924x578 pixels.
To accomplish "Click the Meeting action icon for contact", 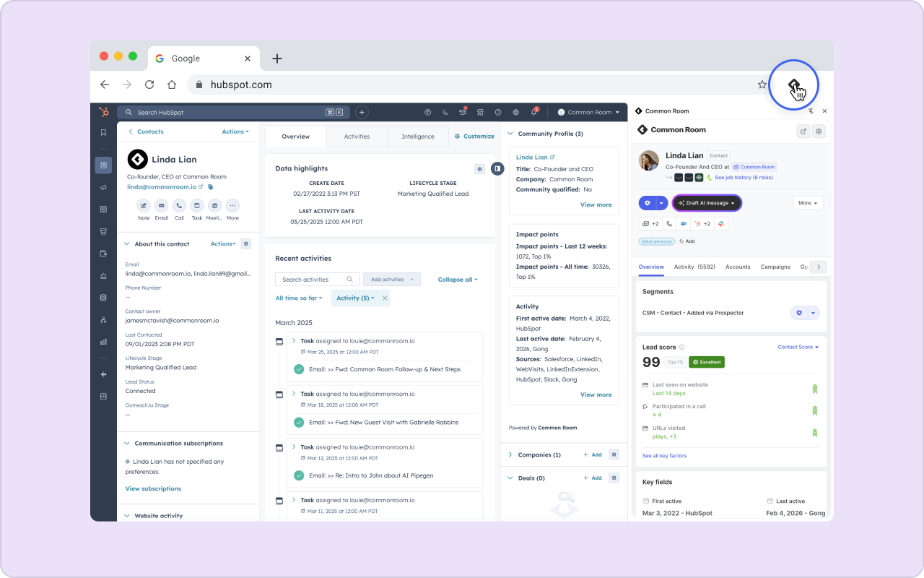I will pos(214,205).
